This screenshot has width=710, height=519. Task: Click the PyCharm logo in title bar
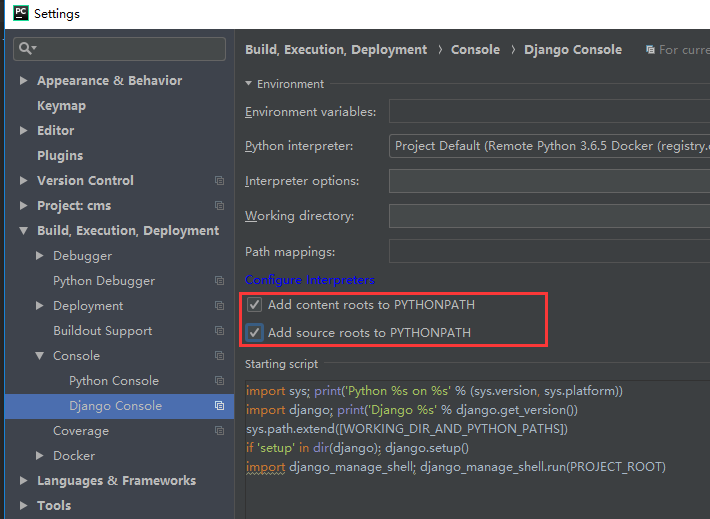[x=21, y=13]
